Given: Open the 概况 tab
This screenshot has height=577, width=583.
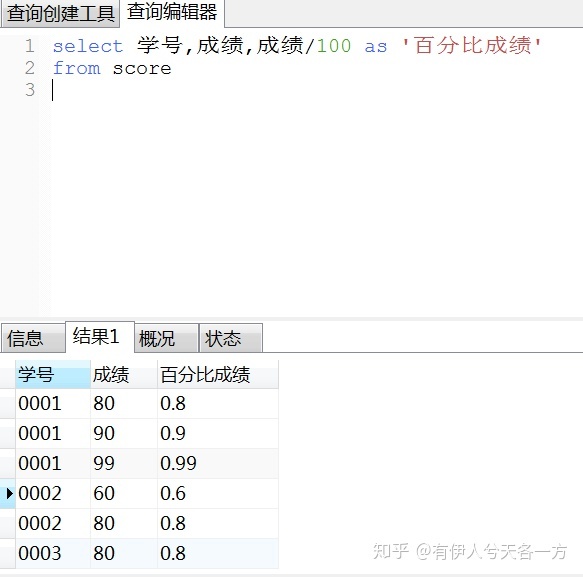Looking at the screenshot, I should [166, 338].
